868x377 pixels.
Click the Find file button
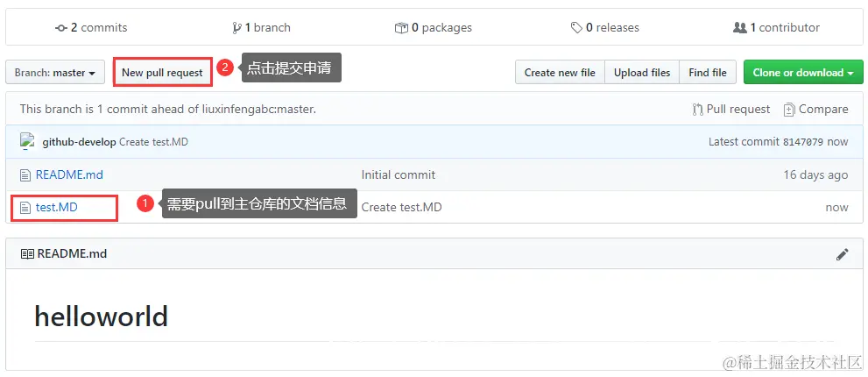[x=708, y=73]
